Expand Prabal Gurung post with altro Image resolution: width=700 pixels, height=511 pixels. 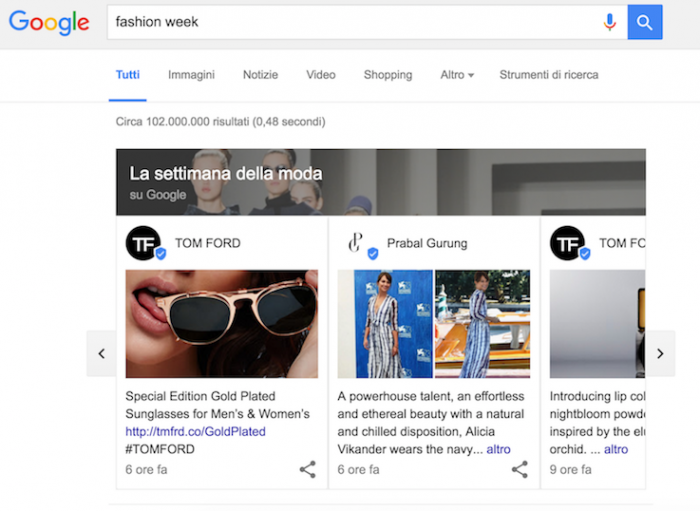[498, 449]
